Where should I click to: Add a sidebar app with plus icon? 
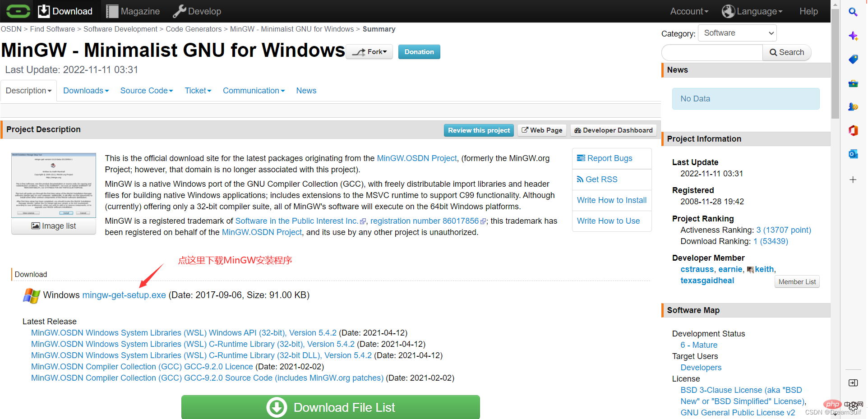[853, 180]
